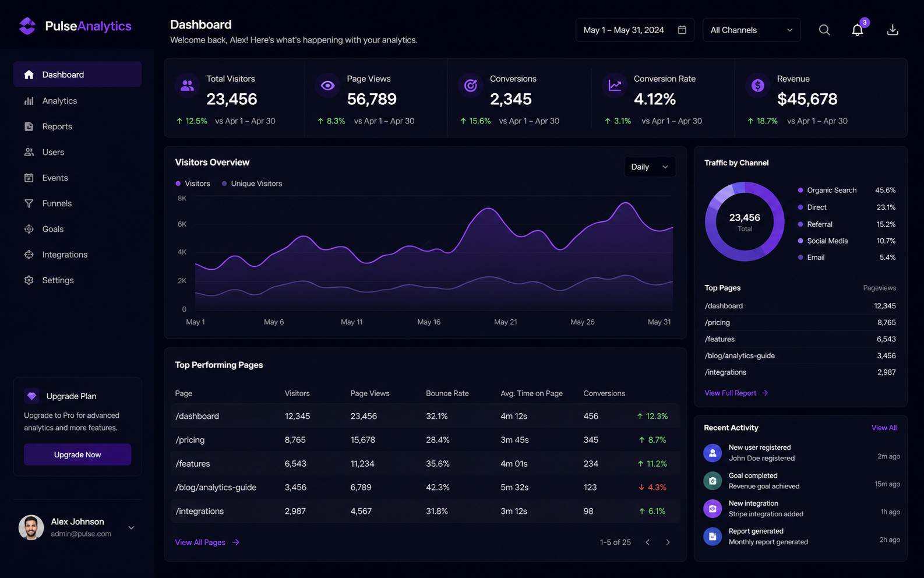Open notifications bell with badge 3
Image resolution: width=924 pixels, height=578 pixels.
coord(858,30)
